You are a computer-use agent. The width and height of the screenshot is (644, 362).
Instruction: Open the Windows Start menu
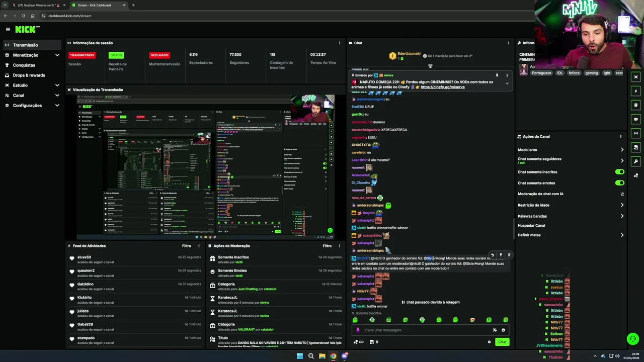[300, 356]
